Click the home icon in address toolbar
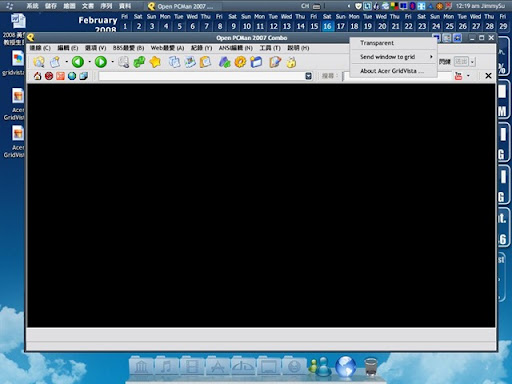 (37, 76)
